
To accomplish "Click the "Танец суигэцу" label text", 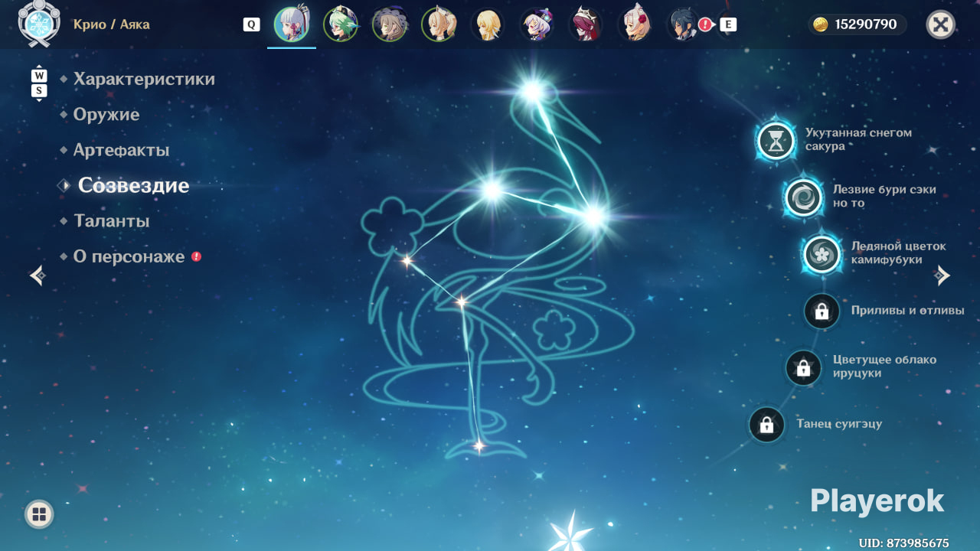I will point(839,424).
